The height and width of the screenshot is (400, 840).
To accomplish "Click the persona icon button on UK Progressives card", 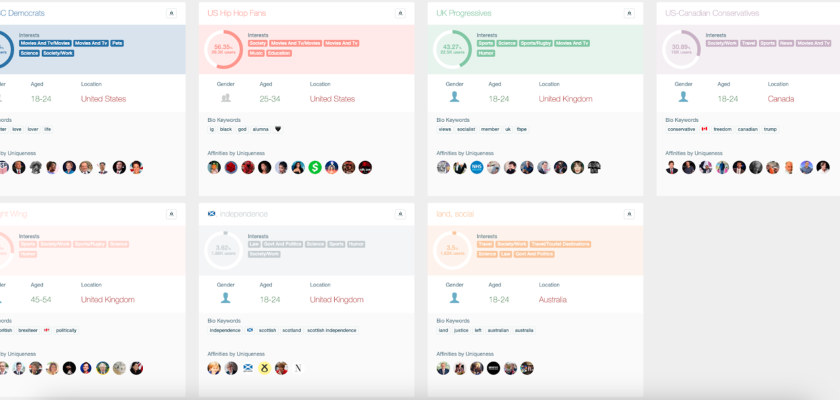I will pos(628,13).
